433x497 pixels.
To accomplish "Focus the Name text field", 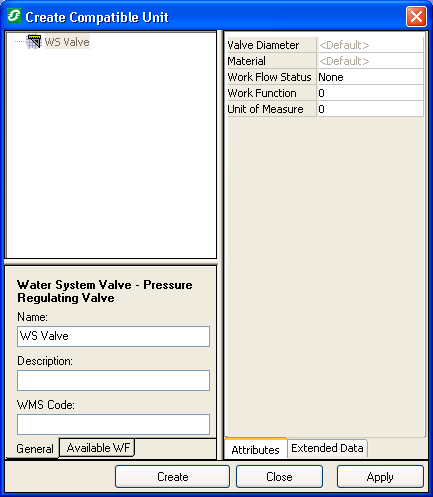I will (x=113, y=336).
